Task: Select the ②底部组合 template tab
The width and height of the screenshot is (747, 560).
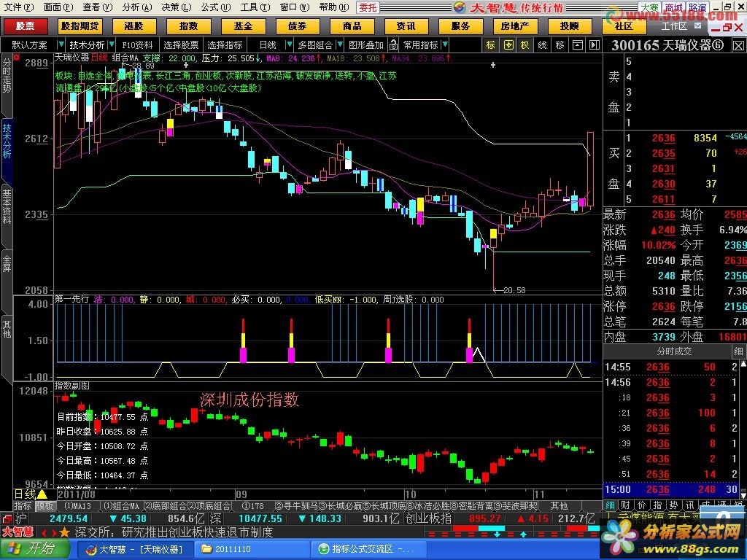Action: [x=166, y=506]
